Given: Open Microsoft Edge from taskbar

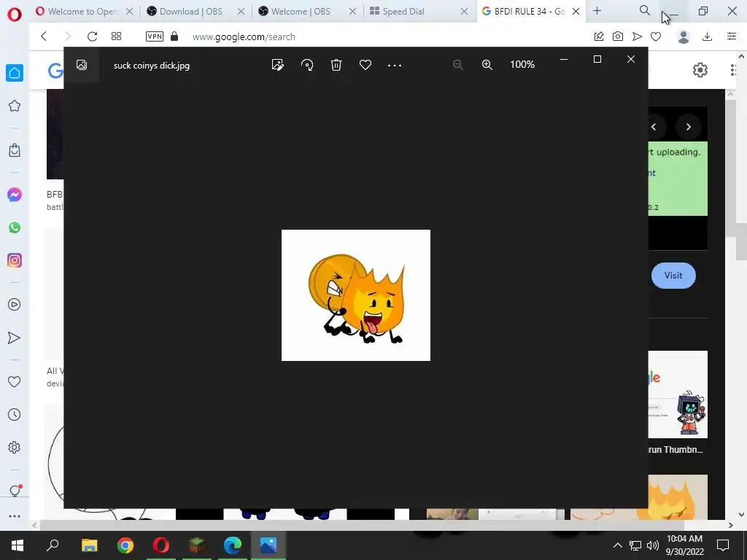Looking at the screenshot, I should (233, 545).
